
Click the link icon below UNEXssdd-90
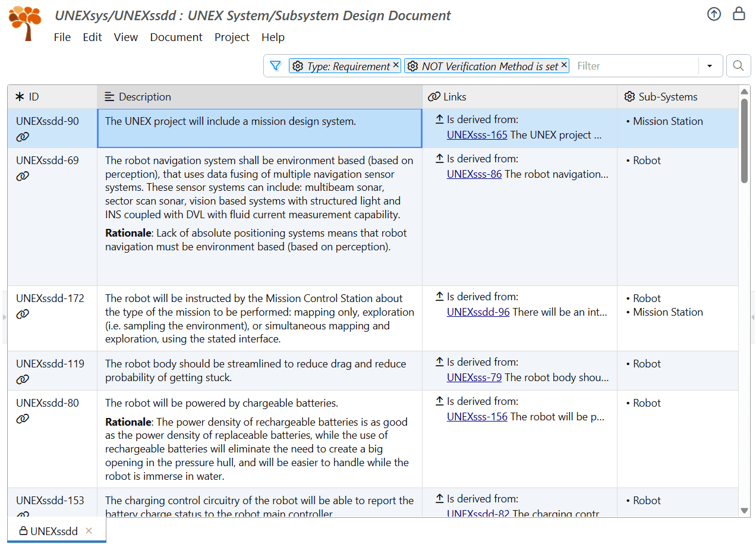[23, 137]
